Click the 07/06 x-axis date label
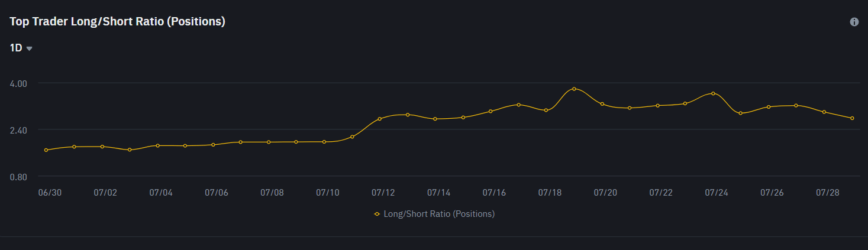This screenshot has height=250, width=868. [x=217, y=193]
